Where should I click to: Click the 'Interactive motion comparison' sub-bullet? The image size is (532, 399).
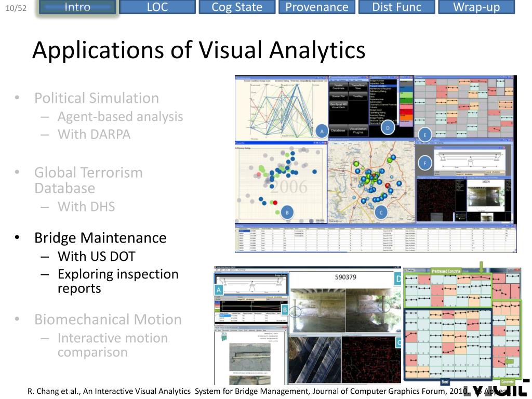[x=113, y=345]
